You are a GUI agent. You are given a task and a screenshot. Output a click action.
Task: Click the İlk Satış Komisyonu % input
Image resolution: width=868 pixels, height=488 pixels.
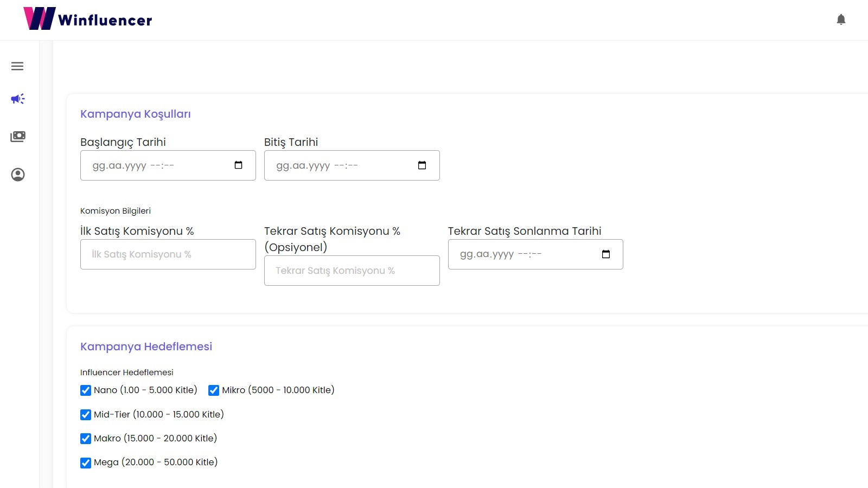pos(168,254)
